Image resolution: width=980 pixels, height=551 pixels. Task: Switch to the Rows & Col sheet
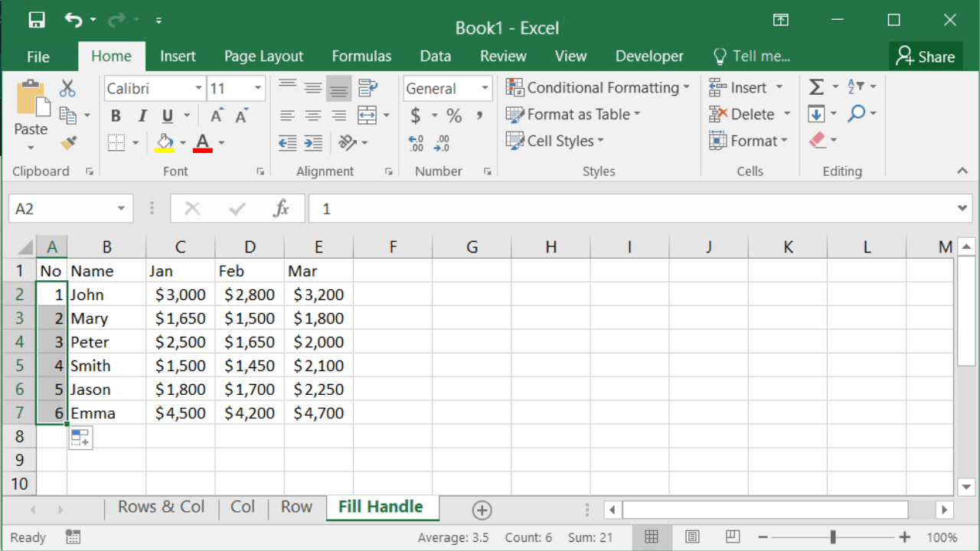tap(161, 507)
